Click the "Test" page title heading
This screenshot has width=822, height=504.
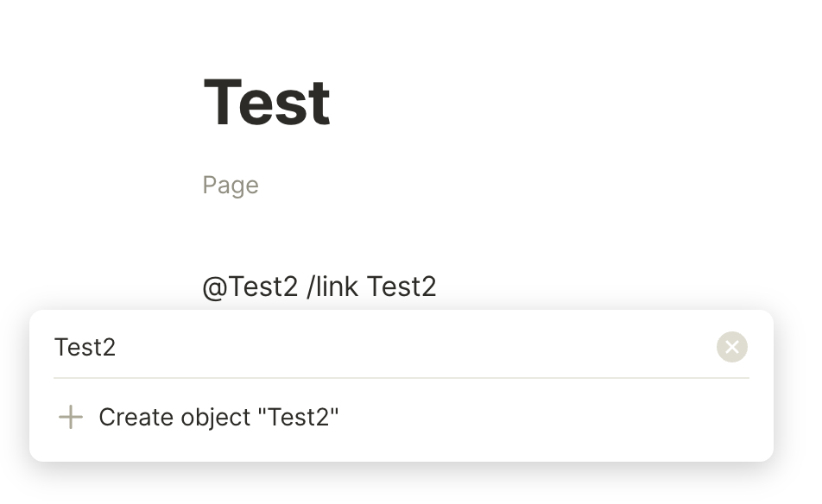(266, 101)
